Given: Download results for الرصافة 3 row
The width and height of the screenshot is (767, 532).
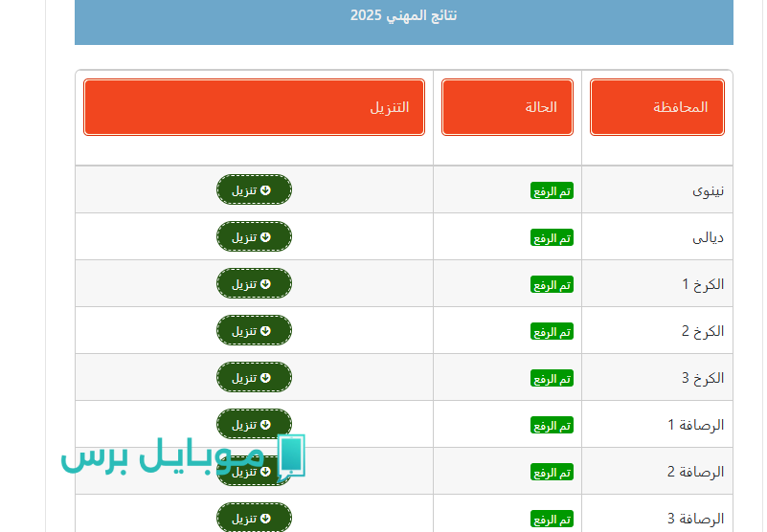Looking at the screenshot, I should 254,518.
